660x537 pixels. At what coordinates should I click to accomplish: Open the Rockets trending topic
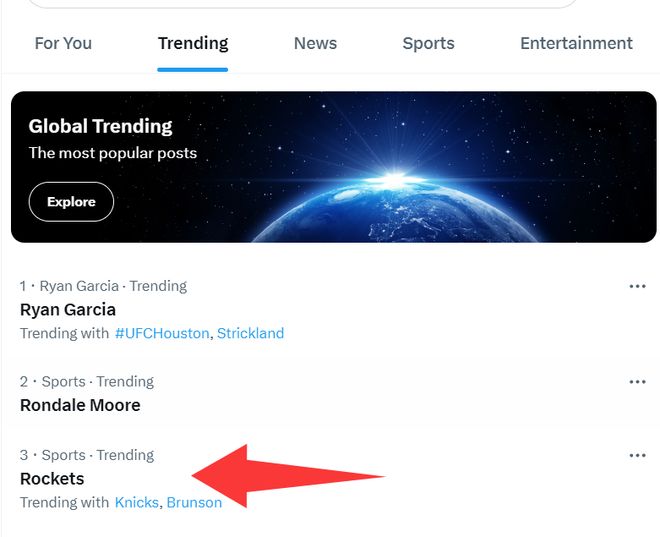(52, 479)
